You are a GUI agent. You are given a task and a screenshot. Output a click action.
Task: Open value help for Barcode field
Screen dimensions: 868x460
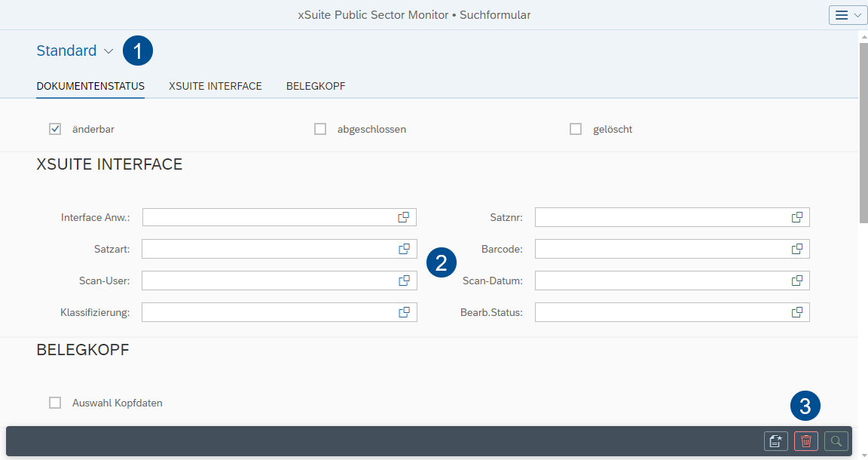point(796,248)
